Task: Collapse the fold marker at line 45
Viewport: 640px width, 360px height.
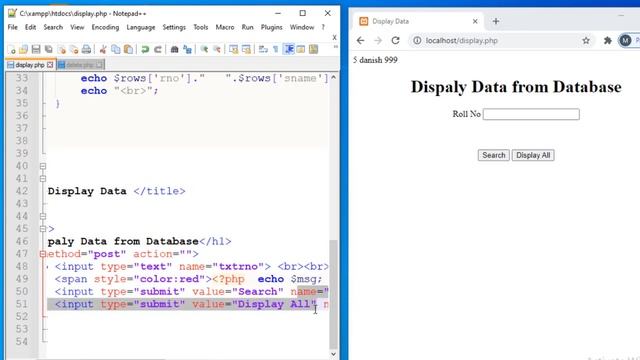Action: click(43, 229)
